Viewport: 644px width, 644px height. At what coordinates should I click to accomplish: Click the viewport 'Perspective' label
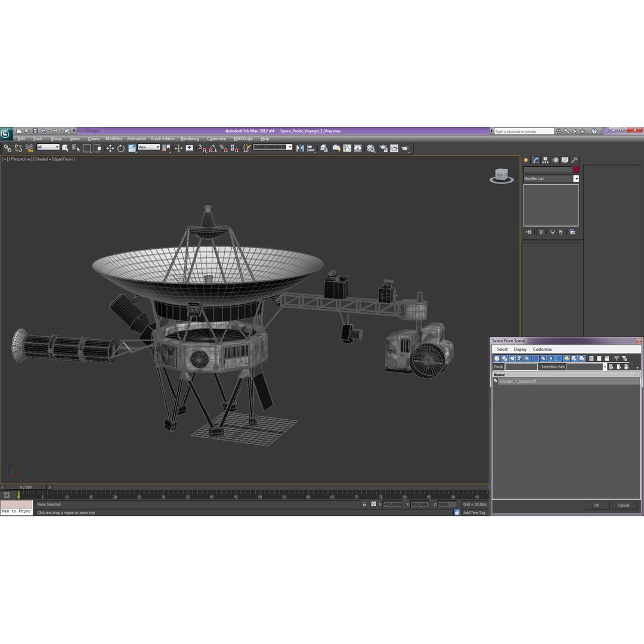coord(20,159)
